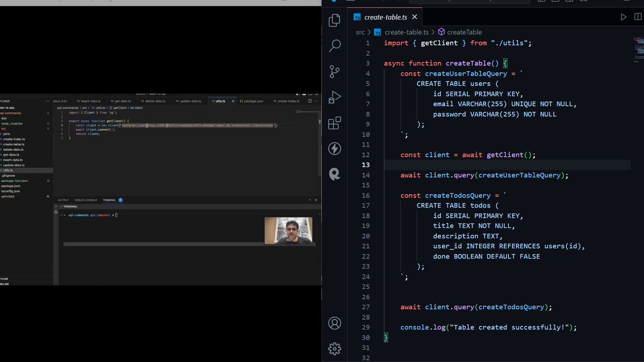Open the Manage gear menu
This screenshot has height=362, width=644.
[335, 349]
